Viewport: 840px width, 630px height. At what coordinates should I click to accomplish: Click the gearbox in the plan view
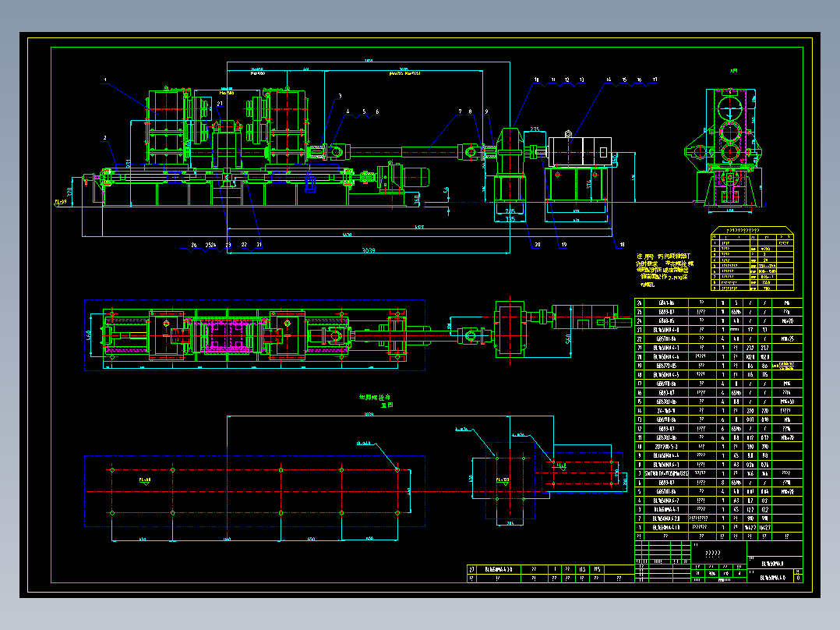[x=510, y=327]
